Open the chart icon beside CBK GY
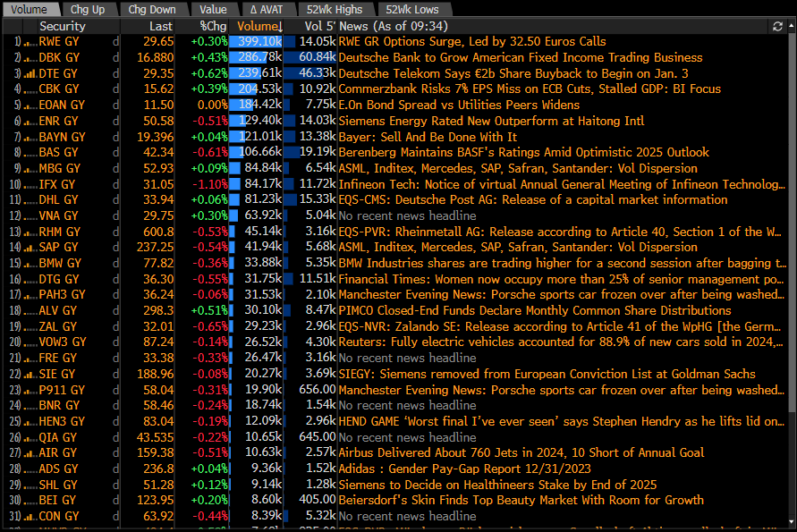The height and width of the screenshot is (532, 797). point(30,89)
